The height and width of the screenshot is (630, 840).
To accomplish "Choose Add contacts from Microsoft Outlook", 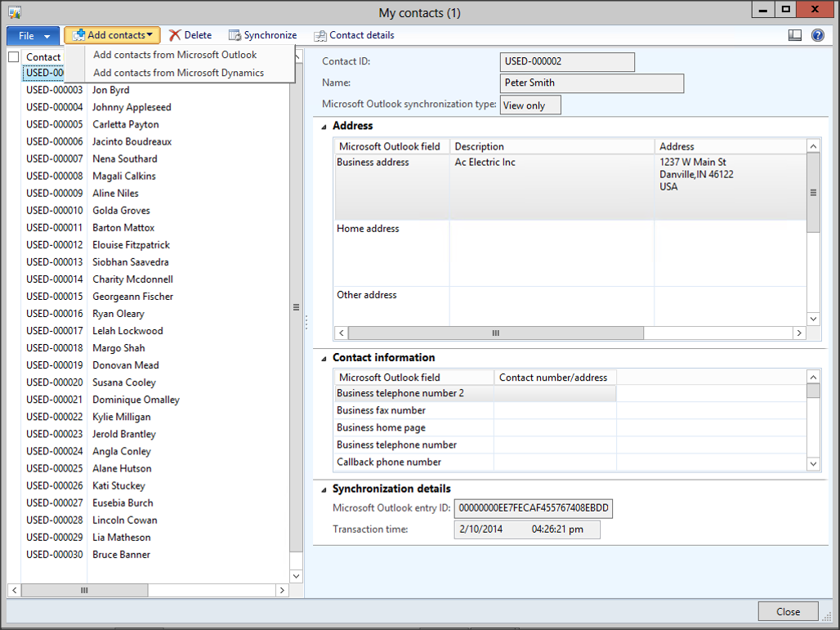I will [175, 55].
